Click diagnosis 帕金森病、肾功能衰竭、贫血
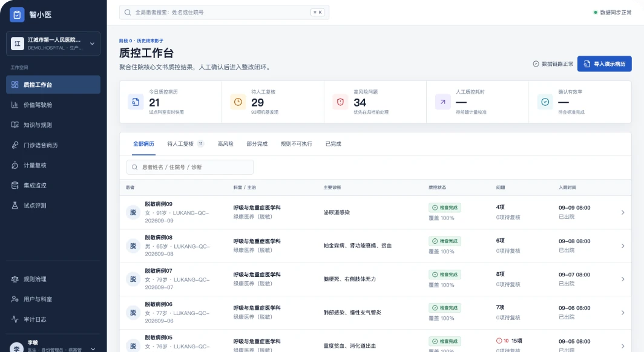This screenshot has height=352, width=644. [x=357, y=246]
